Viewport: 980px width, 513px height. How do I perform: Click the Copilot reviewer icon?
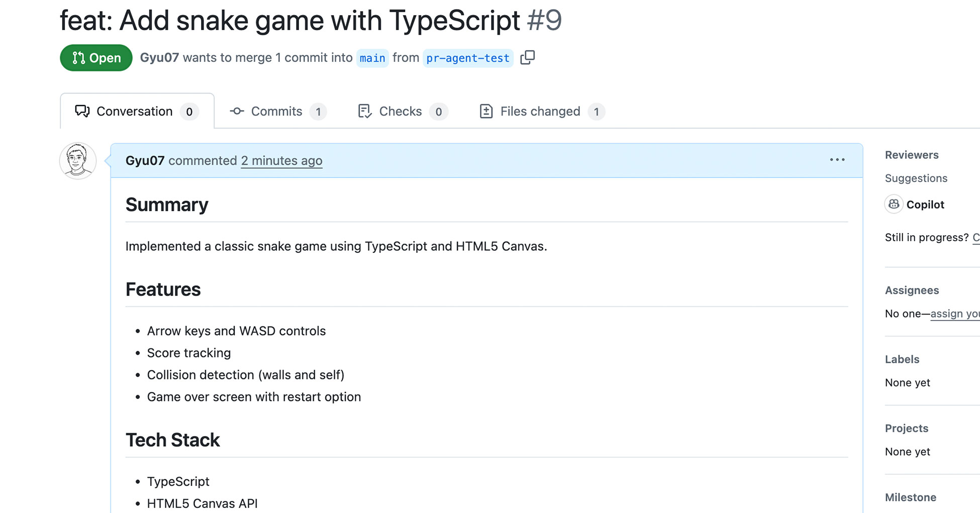pos(894,204)
